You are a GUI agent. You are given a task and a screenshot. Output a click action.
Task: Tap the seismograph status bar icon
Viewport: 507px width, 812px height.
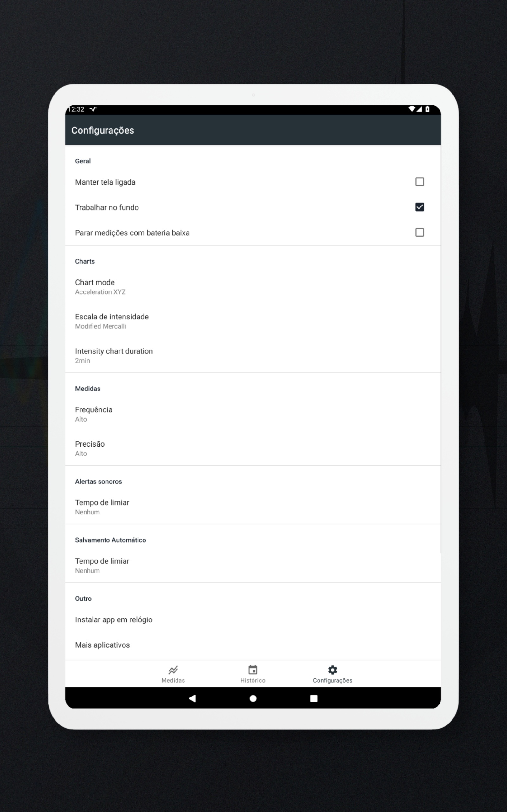(x=93, y=109)
